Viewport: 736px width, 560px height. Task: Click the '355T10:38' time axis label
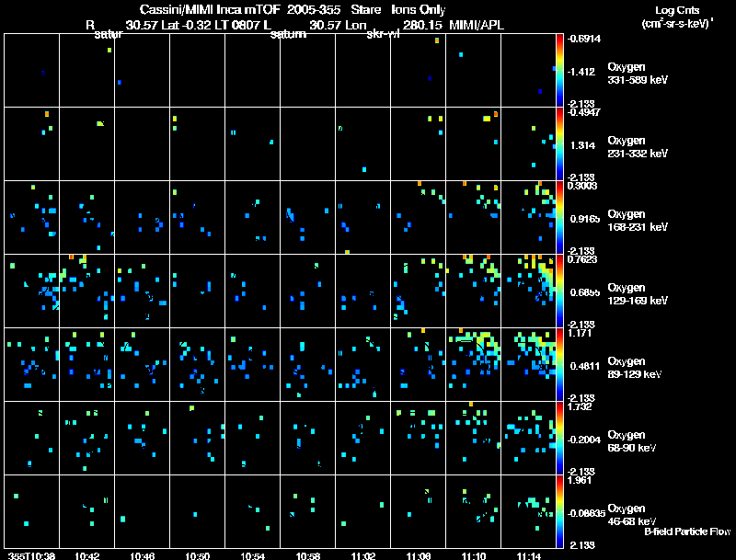click(x=31, y=555)
